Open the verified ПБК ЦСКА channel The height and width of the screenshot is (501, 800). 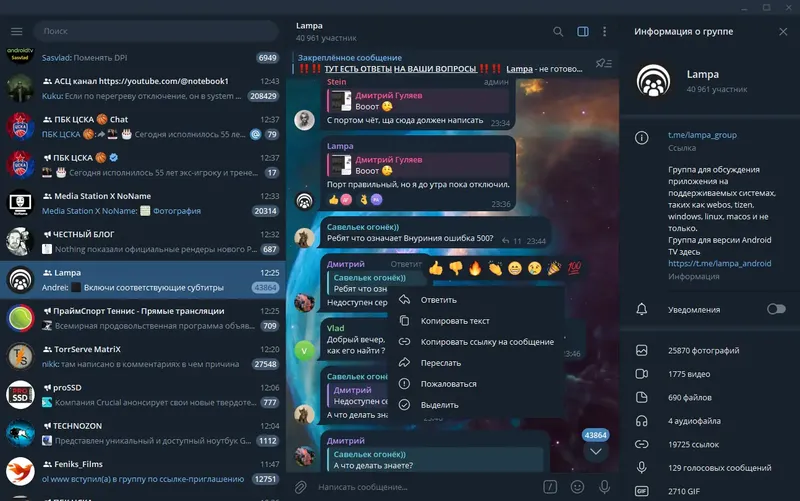pos(142,165)
